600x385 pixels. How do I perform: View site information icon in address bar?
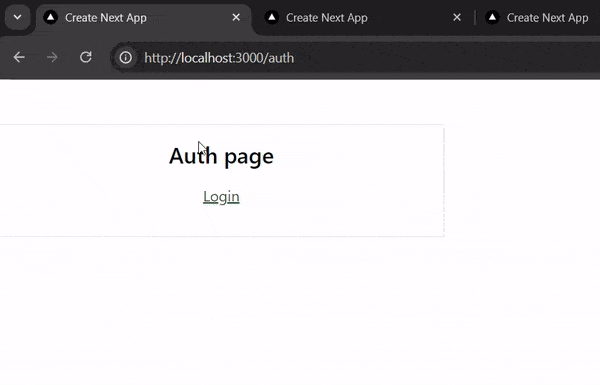tap(126, 58)
